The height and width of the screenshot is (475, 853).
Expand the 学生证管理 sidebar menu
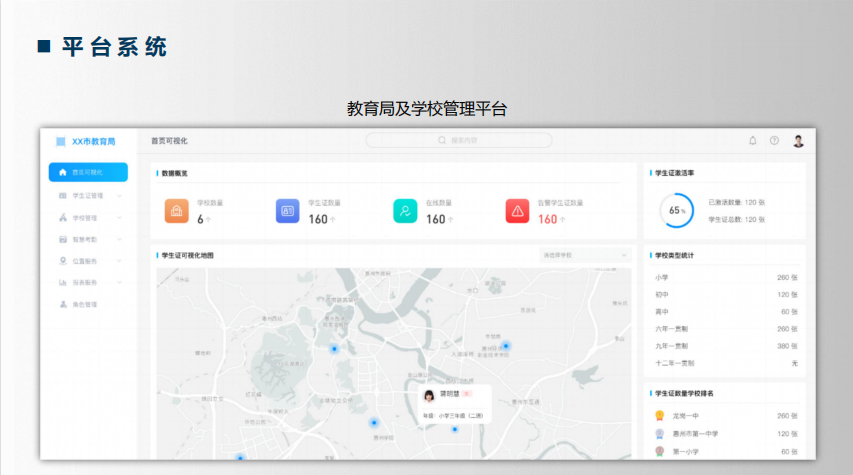click(x=88, y=195)
